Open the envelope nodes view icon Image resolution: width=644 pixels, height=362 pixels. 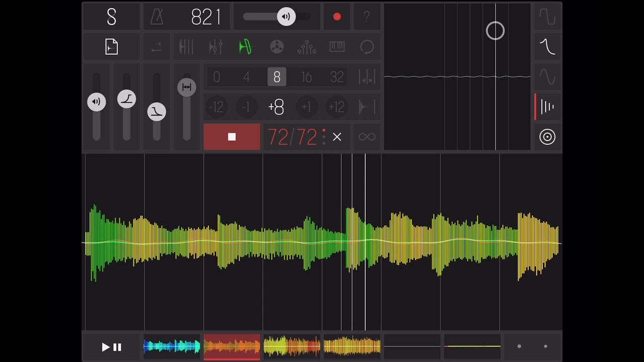click(x=306, y=47)
